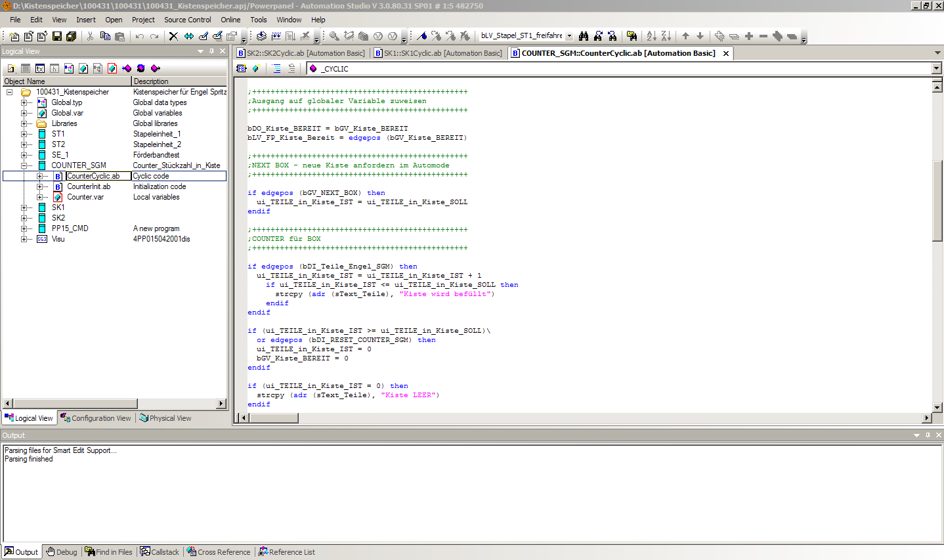Expand the ST1 tree node
Image resolution: width=944 pixels, height=560 pixels.
pos(24,134)
